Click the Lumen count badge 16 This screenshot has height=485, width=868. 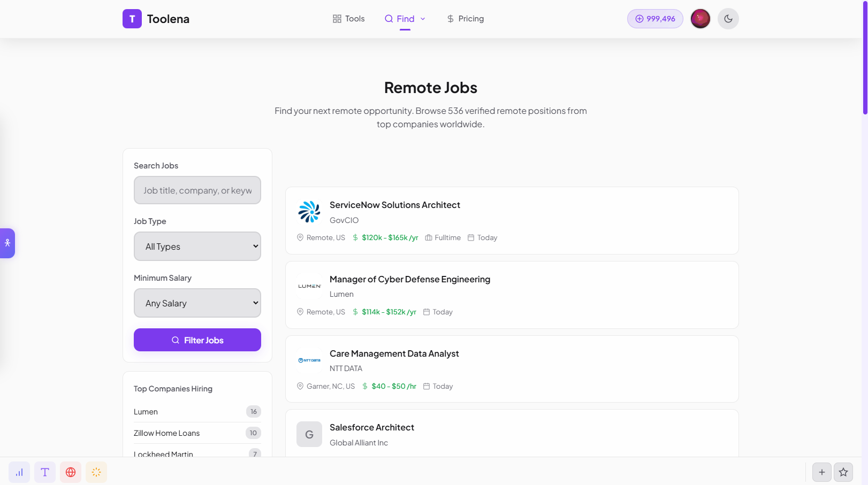(254, 412)
